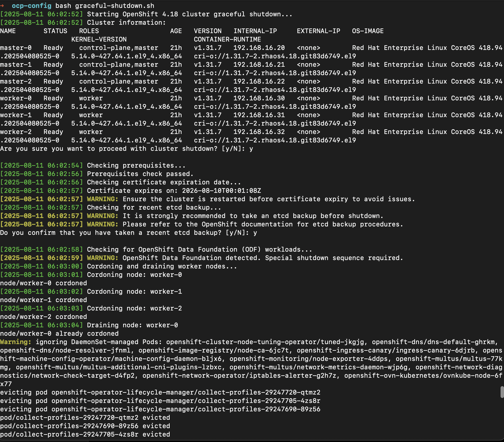Click the VERSION column header
The width and height of the screenshot is (504, 442).
[x=208, y=31]
